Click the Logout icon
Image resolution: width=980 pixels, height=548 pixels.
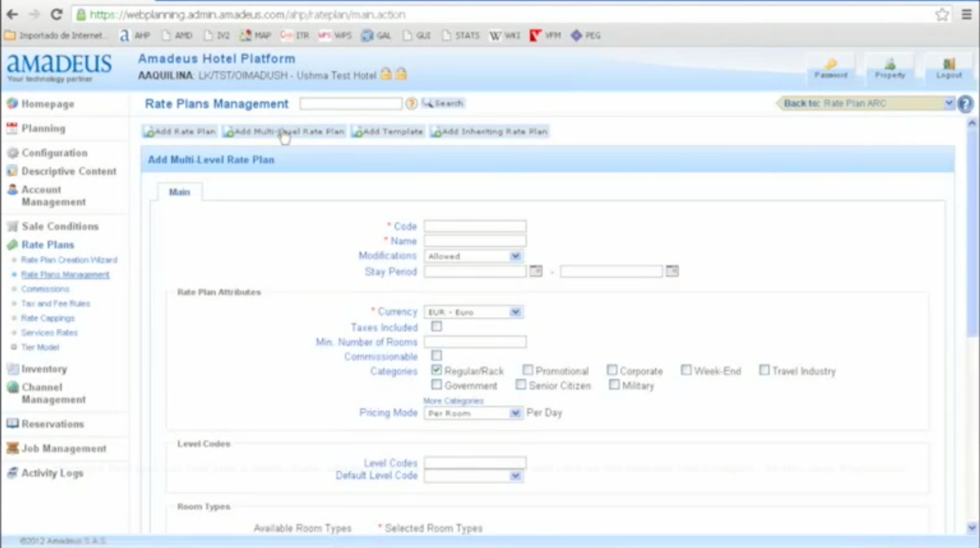pyautogui.click(x=949, y=68)
